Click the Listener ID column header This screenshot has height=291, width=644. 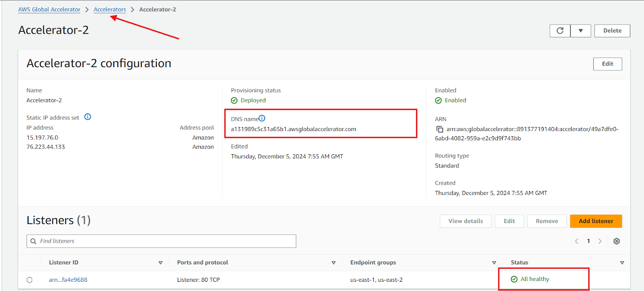click(64, 262)
